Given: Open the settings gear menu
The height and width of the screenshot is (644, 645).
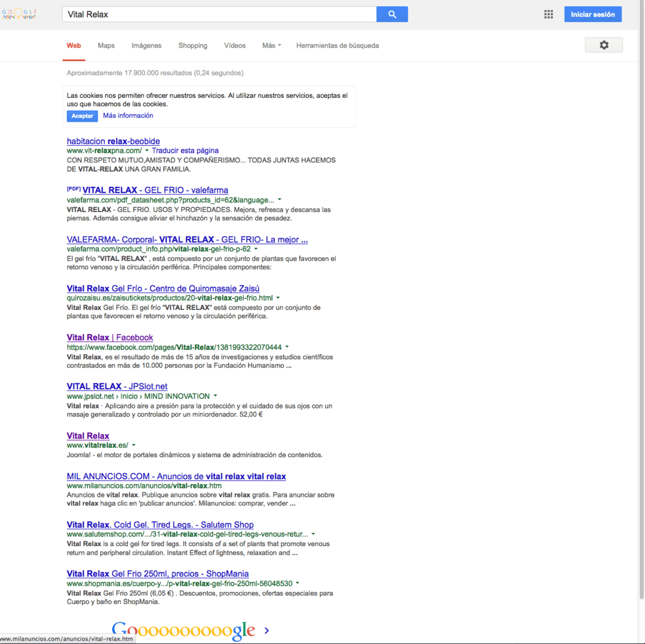Looking at the screenshot, I should point(603,45).
